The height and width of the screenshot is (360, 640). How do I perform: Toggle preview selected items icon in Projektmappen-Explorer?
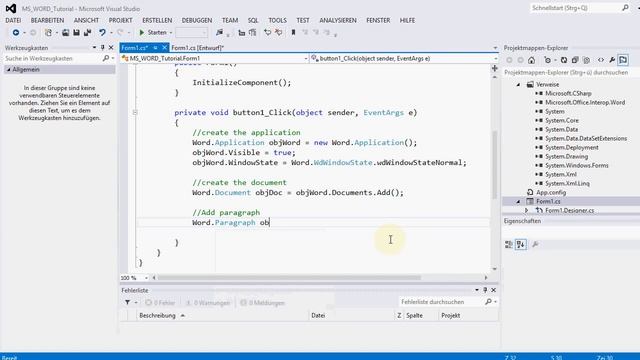click(623, 60)
